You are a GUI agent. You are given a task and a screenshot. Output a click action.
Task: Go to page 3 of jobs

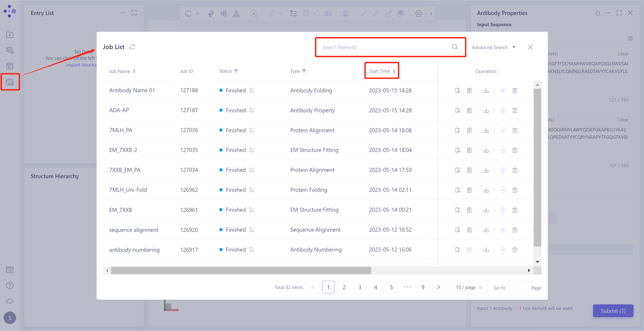(360, 287)
